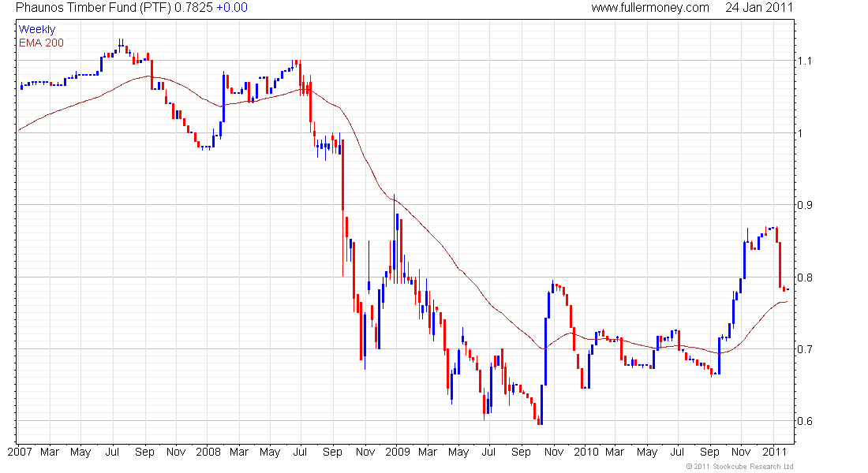This screenshot has width=868, height=473.
Task: Select the 2007 year label on time axis
Action: point(20,452)
